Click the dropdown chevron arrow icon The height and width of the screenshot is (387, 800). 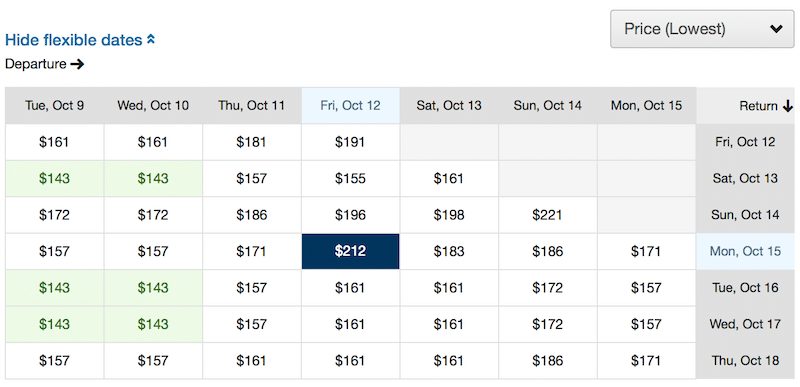click(x=777, y=29)
